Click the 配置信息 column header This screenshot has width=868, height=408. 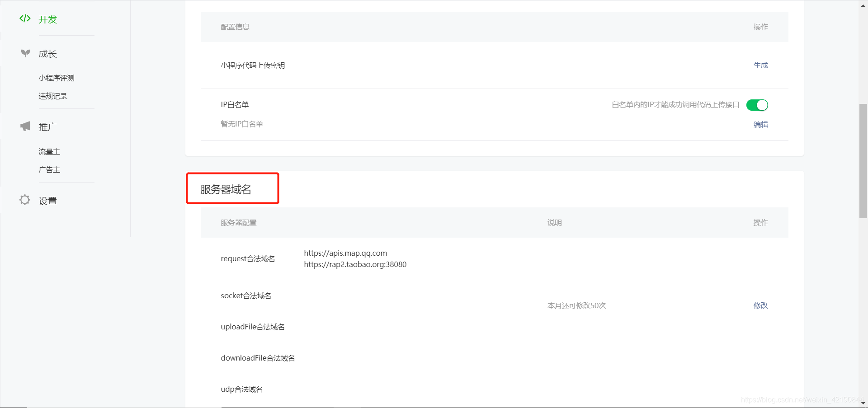coord(235,27)
